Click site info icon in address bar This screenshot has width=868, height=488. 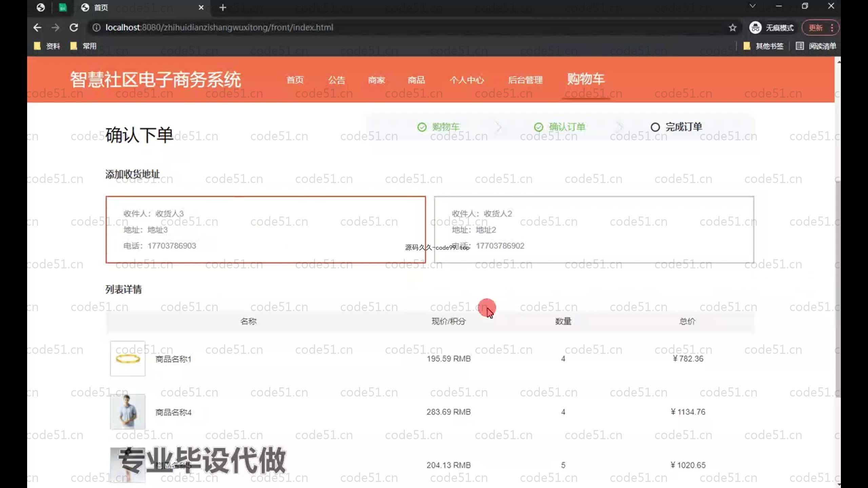tap(96, 27)
